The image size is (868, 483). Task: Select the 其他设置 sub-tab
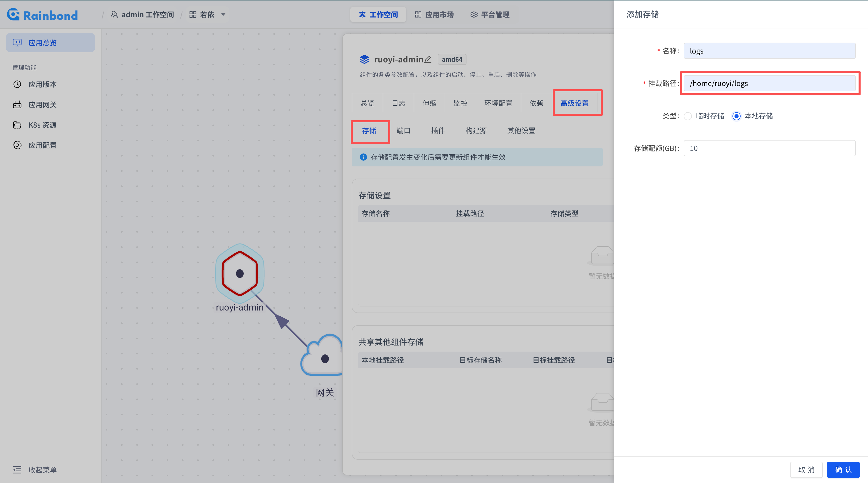pos(521,130)
